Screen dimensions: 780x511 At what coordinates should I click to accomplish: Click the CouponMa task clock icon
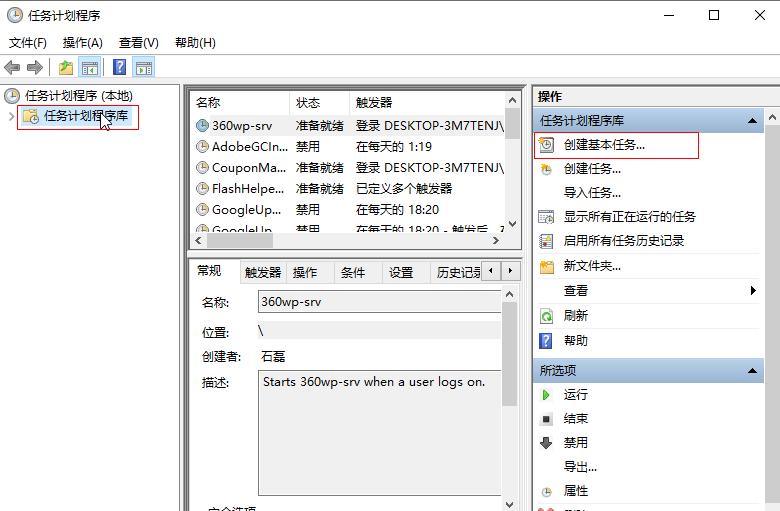click(202, 167)
